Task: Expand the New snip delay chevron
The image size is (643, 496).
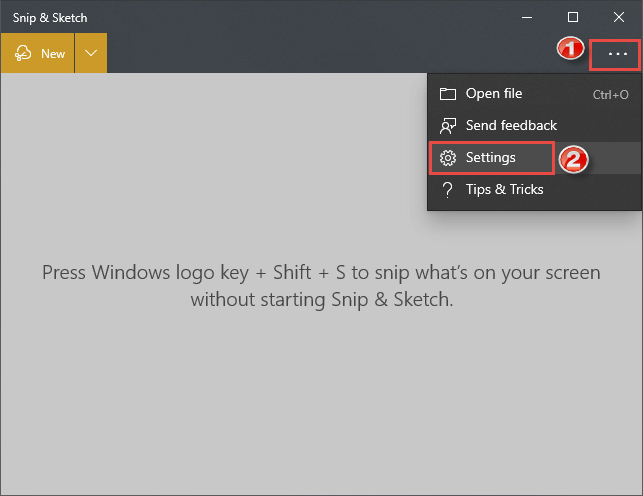Action: tap(91, 53)
